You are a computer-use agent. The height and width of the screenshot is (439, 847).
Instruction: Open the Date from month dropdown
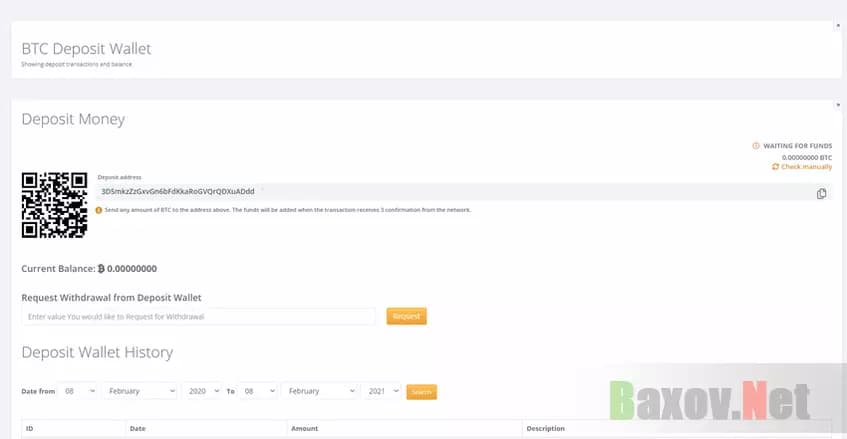(139, 391)
